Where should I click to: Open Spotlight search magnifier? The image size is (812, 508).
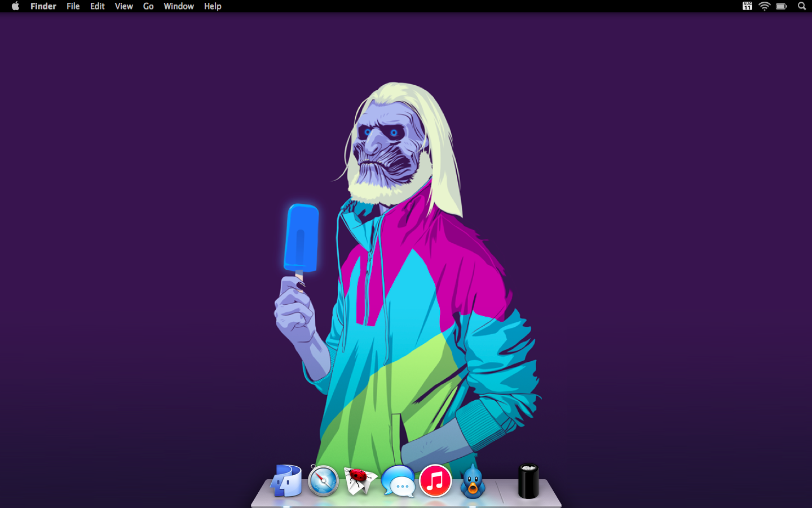(802, 6)
